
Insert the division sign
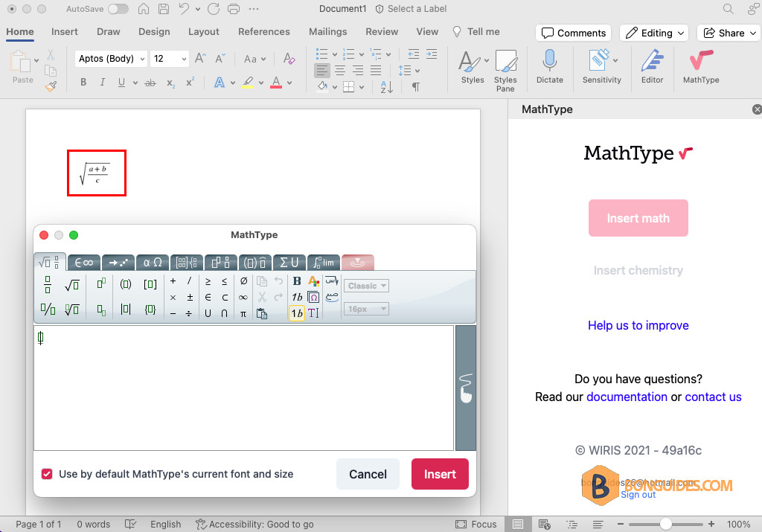click(x=188, y=314)
